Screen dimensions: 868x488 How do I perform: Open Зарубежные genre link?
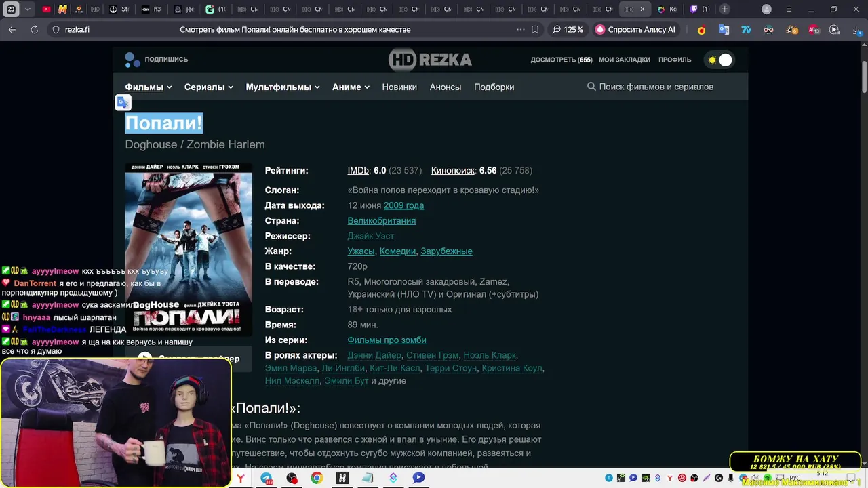(x=446, y=251)
